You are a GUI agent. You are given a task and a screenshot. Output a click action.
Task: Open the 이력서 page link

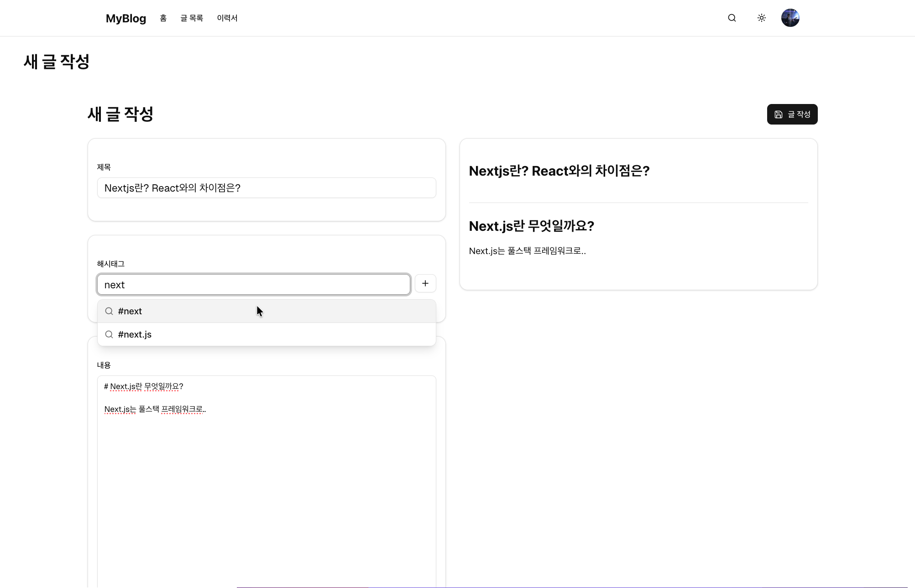pos(227,18)
